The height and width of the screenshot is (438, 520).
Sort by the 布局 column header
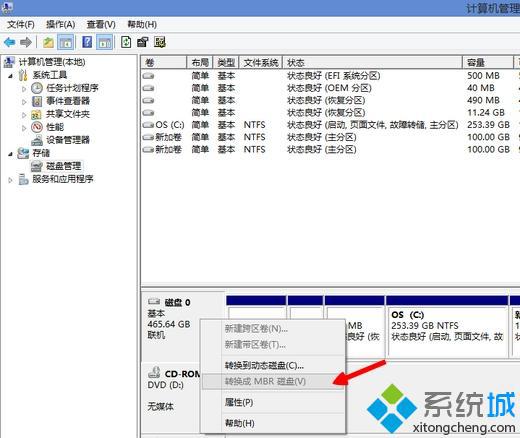click(x=199, y=62)
